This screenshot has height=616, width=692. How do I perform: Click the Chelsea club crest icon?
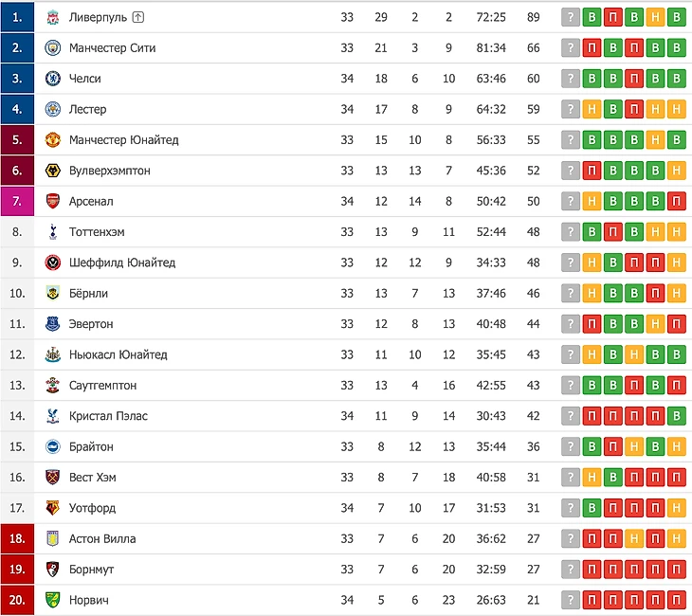(52, 79)
